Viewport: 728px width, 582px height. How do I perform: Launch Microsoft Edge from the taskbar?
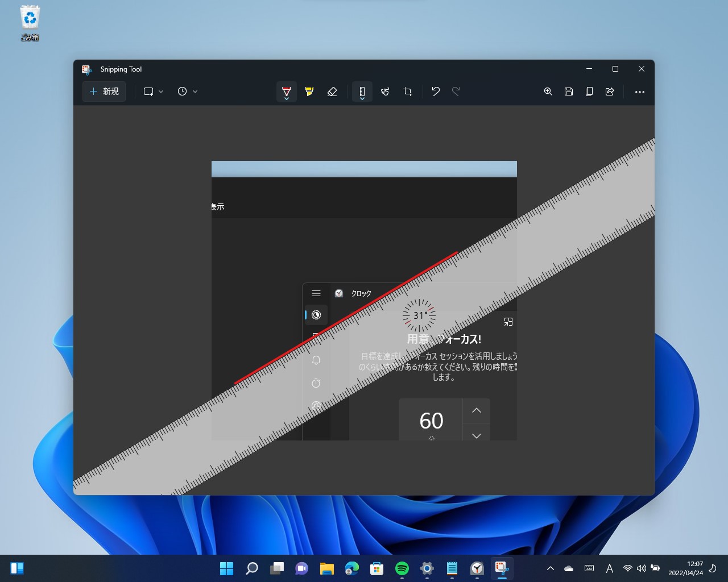tap(352, 568)
